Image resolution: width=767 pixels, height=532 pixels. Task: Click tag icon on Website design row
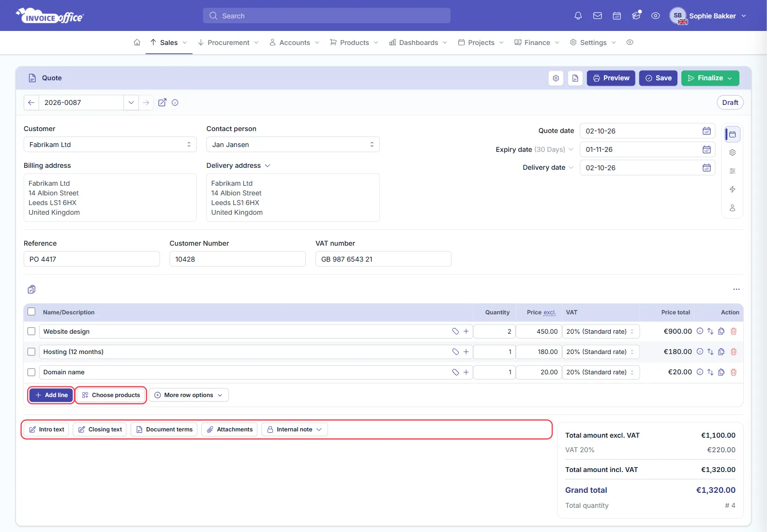click(455, 331)
